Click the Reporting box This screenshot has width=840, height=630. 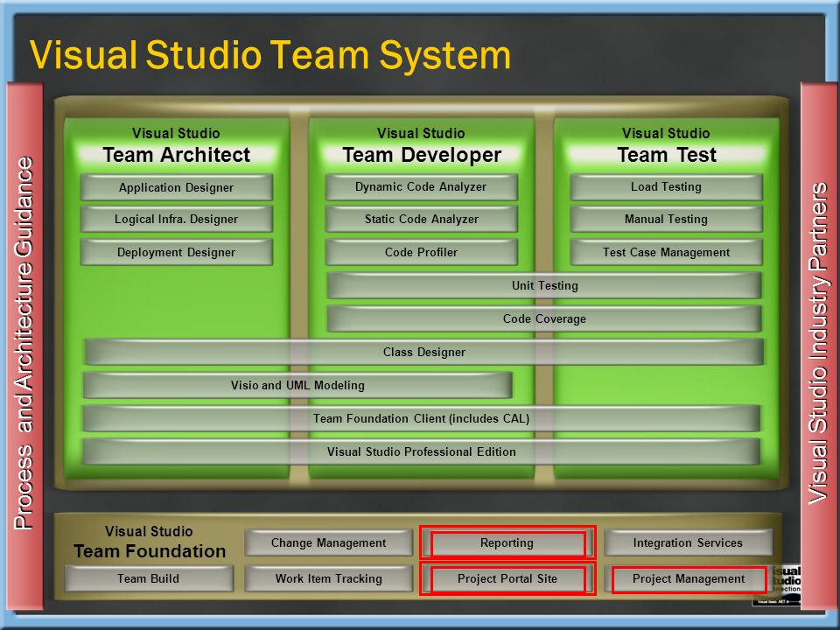point(507,542)
